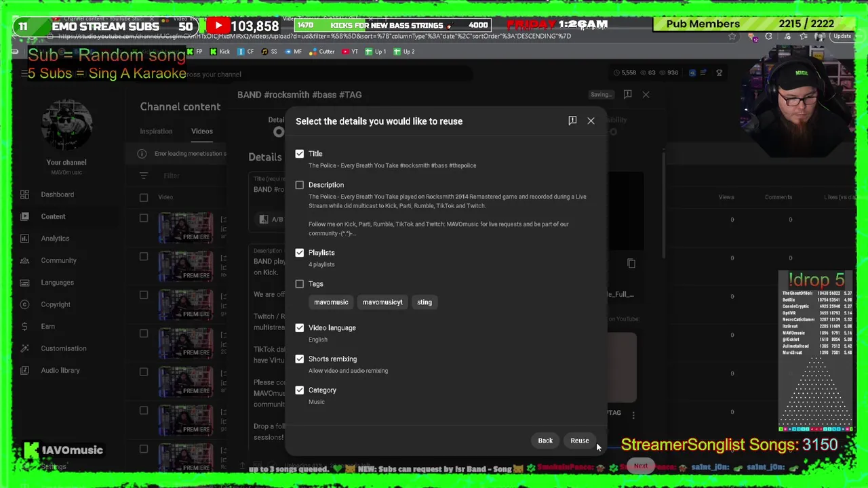Screen dimensions: 868x488
Task: Click the filter icon in Channel content
Action: click(x=144, y=176)
